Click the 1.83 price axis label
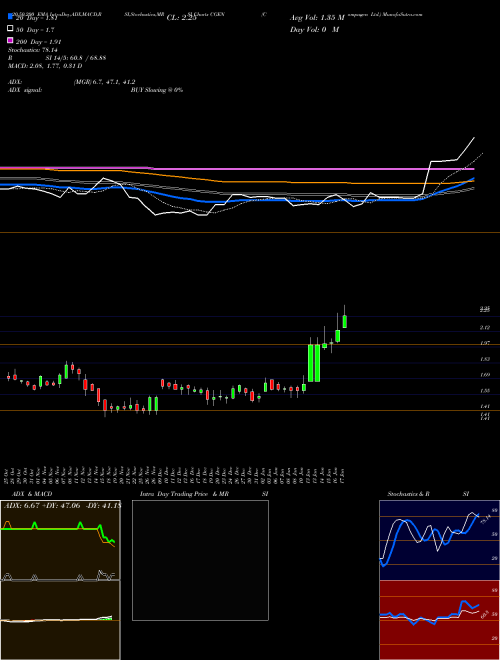Image resolution: width=500 pixels, height=660 pixels. 485,359
